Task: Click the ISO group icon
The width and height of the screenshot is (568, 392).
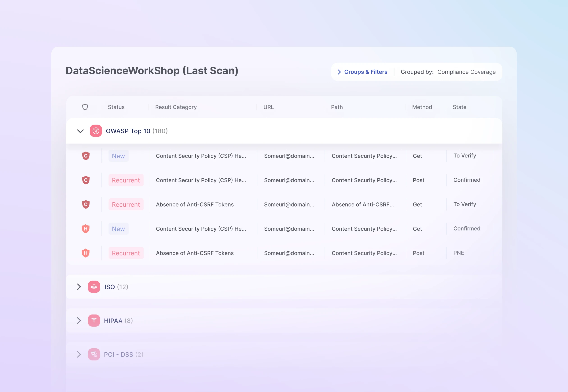Action: 94,287
